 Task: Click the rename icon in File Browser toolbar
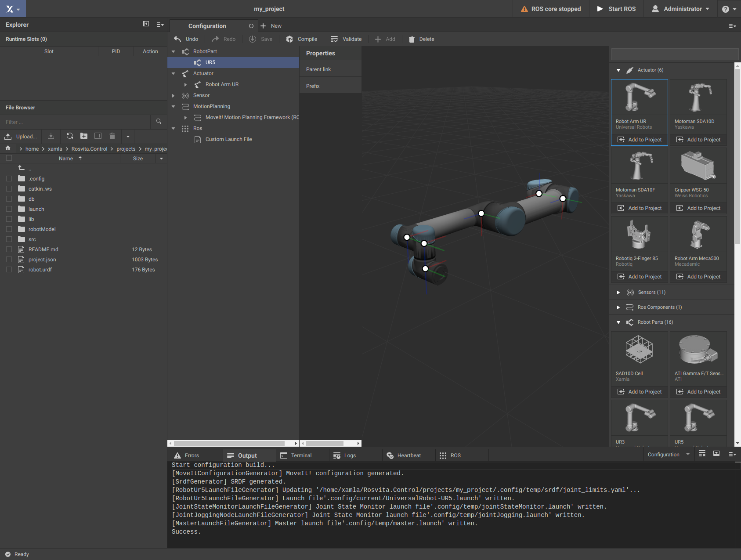(98, 136)
